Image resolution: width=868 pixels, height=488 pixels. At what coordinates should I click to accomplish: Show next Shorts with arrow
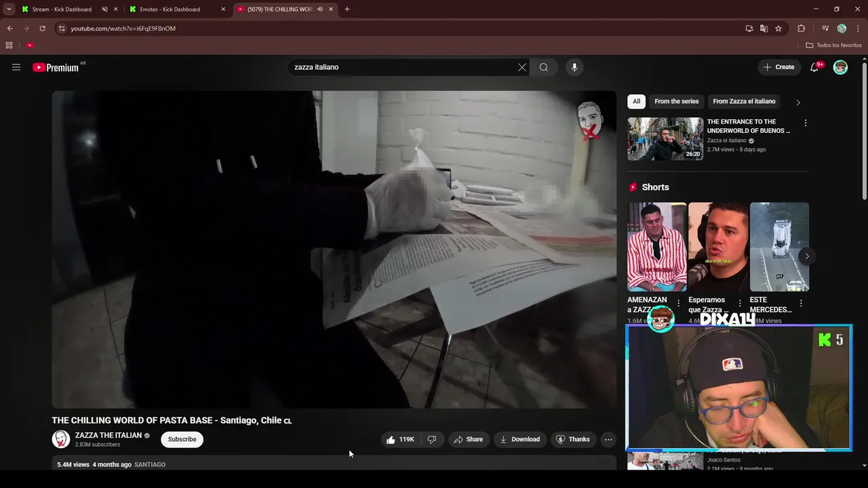(x=806, y=256)
